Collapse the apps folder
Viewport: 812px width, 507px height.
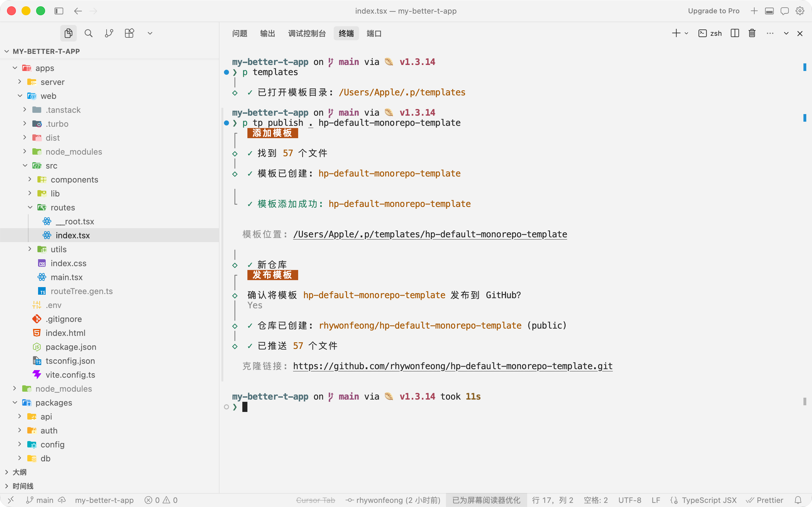point(15,68)
